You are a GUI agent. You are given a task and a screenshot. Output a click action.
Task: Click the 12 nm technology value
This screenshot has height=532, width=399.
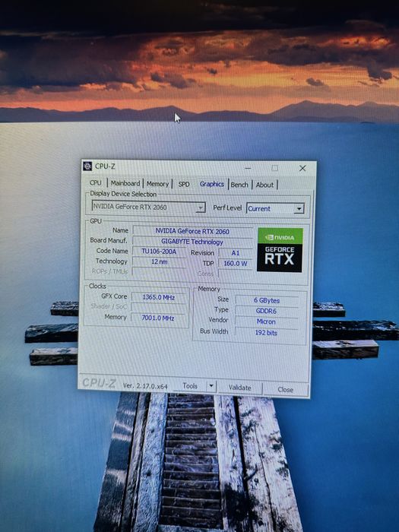coord(159,261)
